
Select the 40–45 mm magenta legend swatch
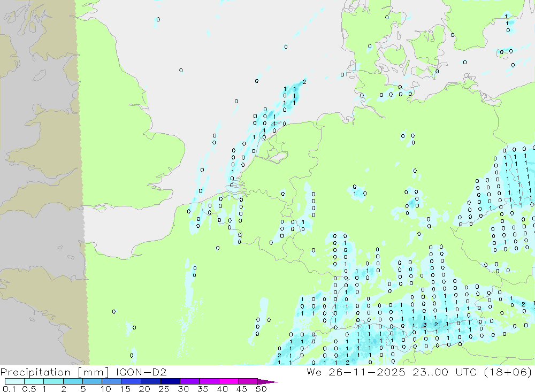click(x=228, y=381)
